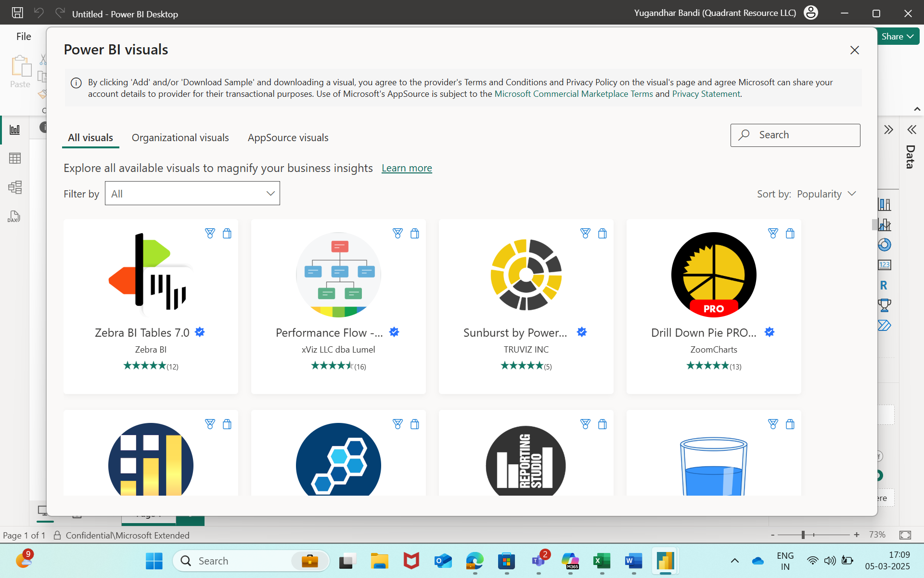Viewport: 924px width, 578px height.
Task: Collapse the ribbon with the up chevron
Action: tap(917, 109)
